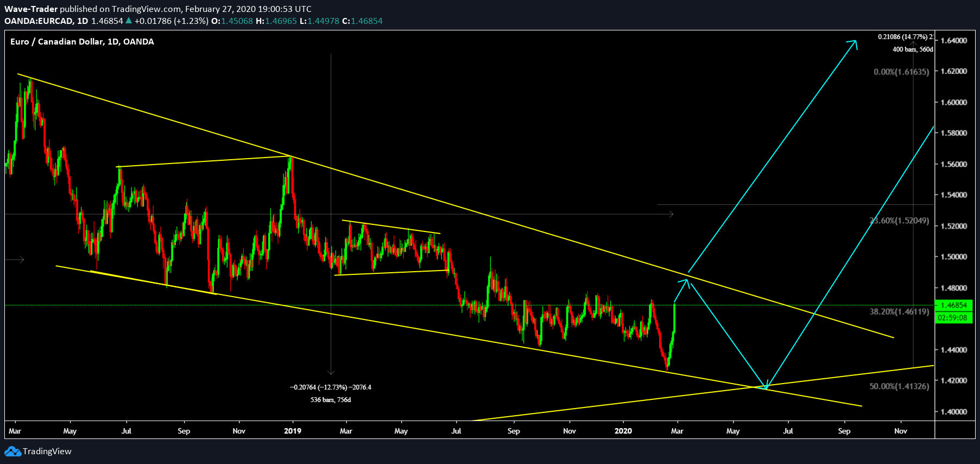Viewport: 980px width, 464px height.
Task: Click the Jul label right of 2019
Action: click(x=456, y=431)
